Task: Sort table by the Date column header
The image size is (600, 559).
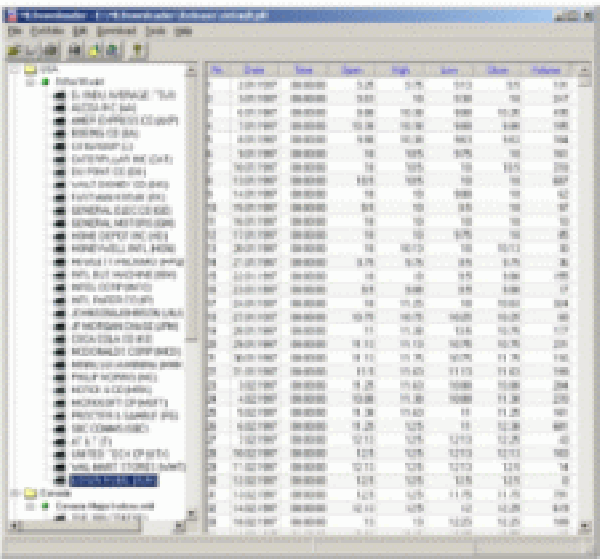Action: (x=254, y=70)
